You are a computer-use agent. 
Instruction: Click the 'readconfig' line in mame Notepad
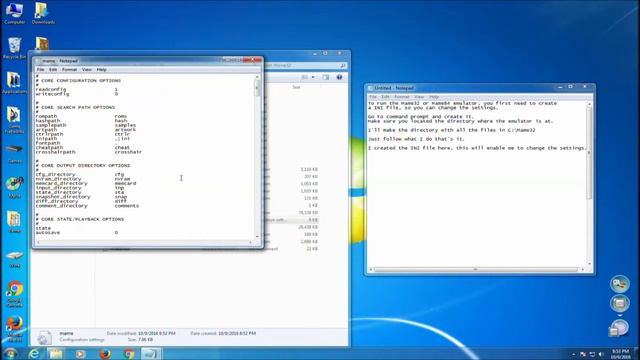click(76, 89)
